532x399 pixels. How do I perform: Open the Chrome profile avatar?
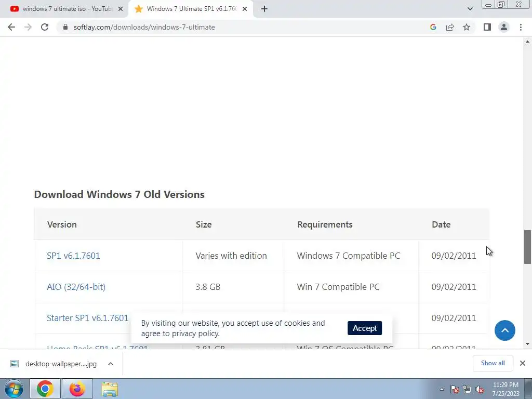click(x=504, y=27)
